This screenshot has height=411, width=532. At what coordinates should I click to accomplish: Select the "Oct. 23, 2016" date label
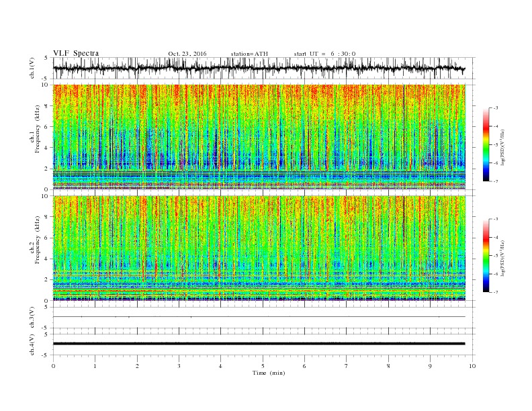(x=187, y=54)
